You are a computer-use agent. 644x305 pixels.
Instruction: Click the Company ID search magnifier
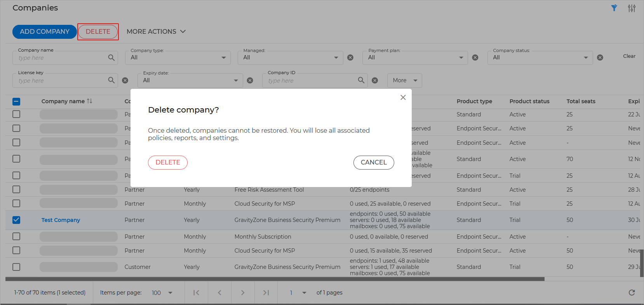[361, 80]
